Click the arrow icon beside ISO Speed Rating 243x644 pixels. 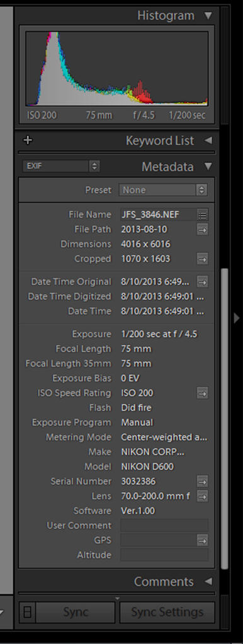(202, 393)
